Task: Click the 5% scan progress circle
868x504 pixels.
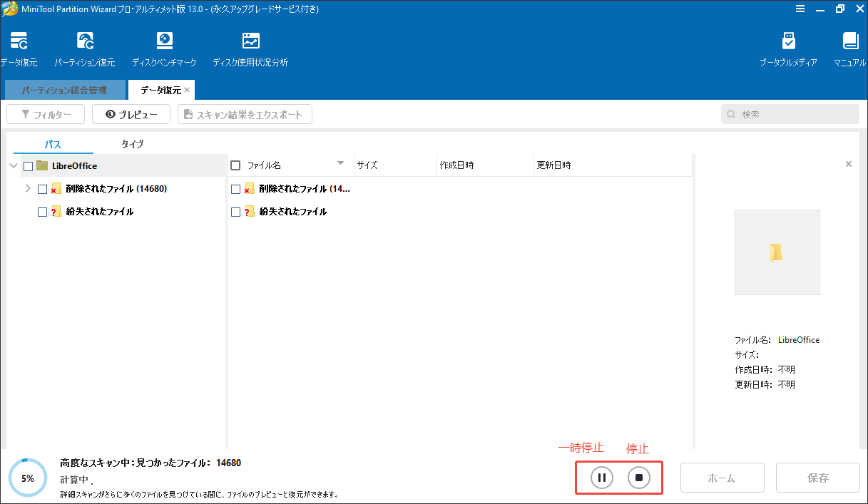Action: (x=28, y=478)
